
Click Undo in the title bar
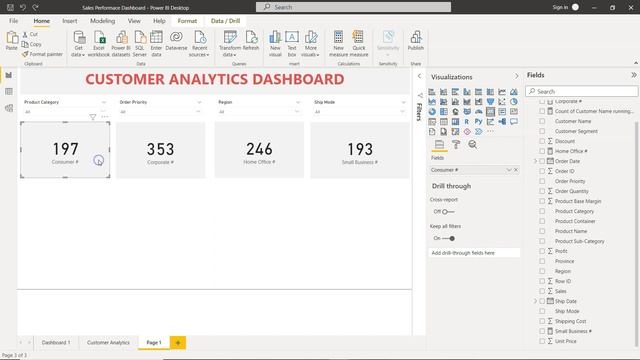coord(23,7)
